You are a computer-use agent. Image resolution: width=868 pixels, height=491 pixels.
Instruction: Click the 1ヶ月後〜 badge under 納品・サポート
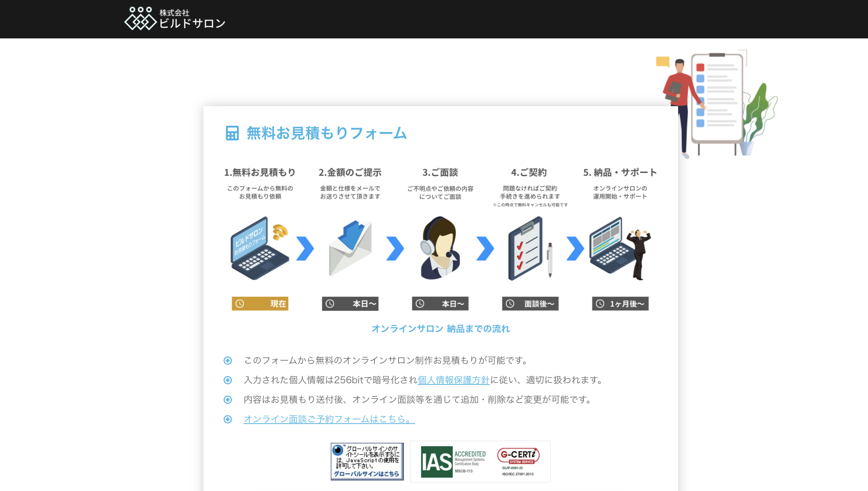click(x=620, y=304)
